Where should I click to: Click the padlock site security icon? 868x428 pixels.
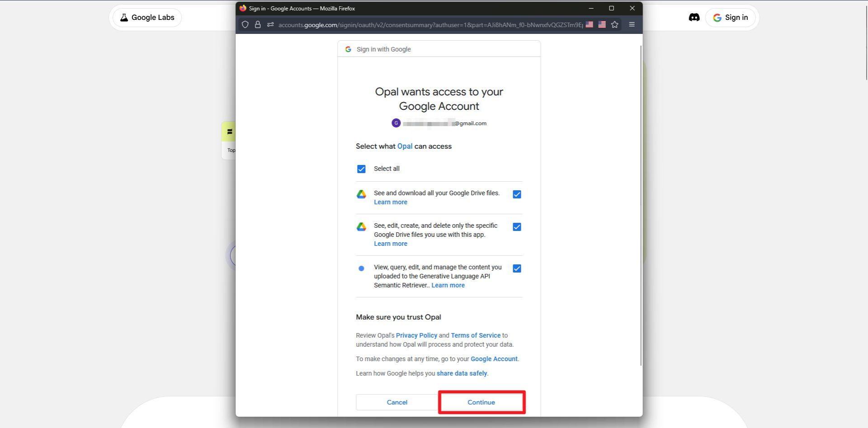click(x=258, y=25)
